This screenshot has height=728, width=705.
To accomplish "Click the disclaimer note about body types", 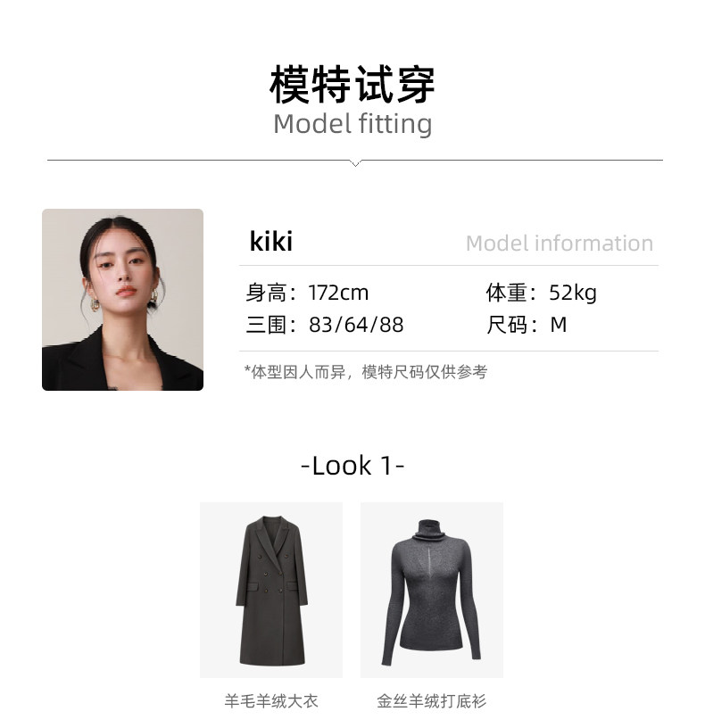I will (x=366, y=372).
